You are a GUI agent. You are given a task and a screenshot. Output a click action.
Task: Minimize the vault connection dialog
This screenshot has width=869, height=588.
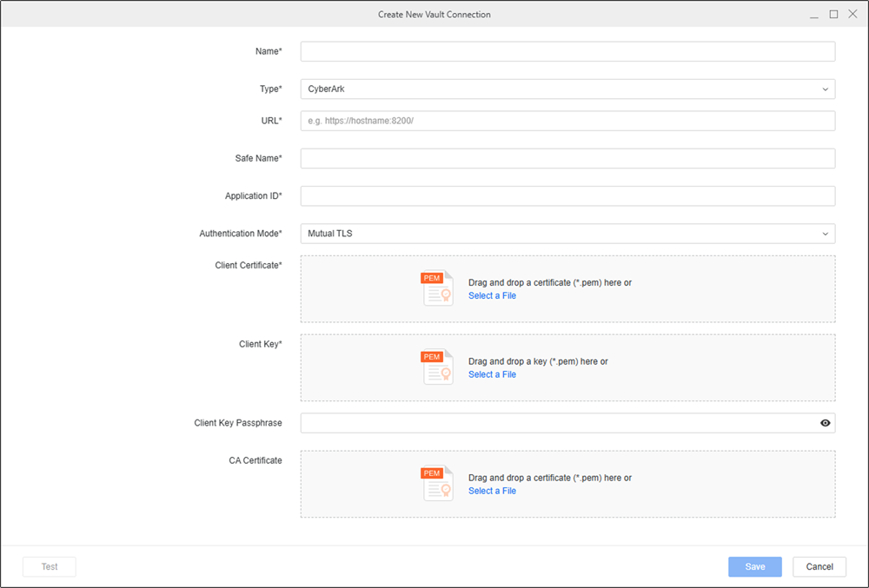click(814, 15)
